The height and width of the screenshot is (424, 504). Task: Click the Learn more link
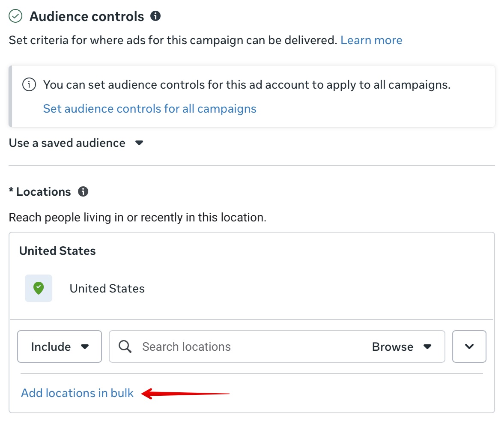pyautogui.click(x=371, y=40)
